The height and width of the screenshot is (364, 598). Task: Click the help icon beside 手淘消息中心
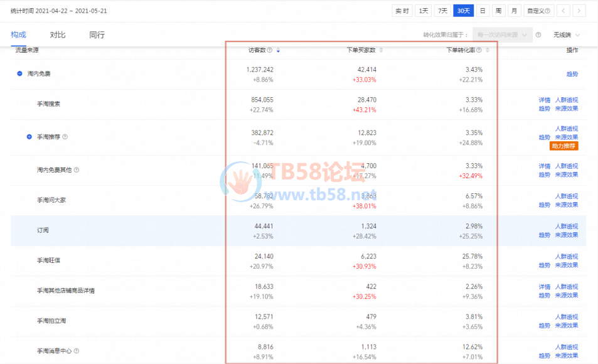pos(77,351)
